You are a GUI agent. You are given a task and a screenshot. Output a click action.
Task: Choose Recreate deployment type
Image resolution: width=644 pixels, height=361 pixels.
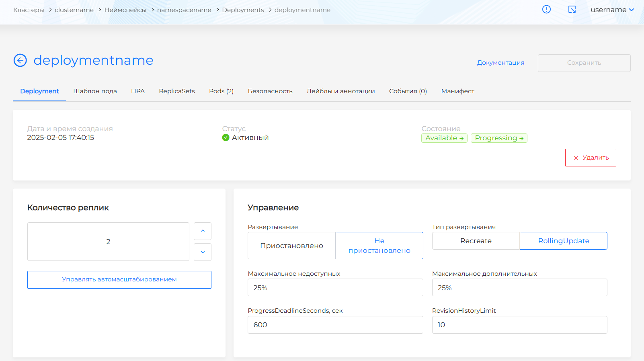point(476,241)
